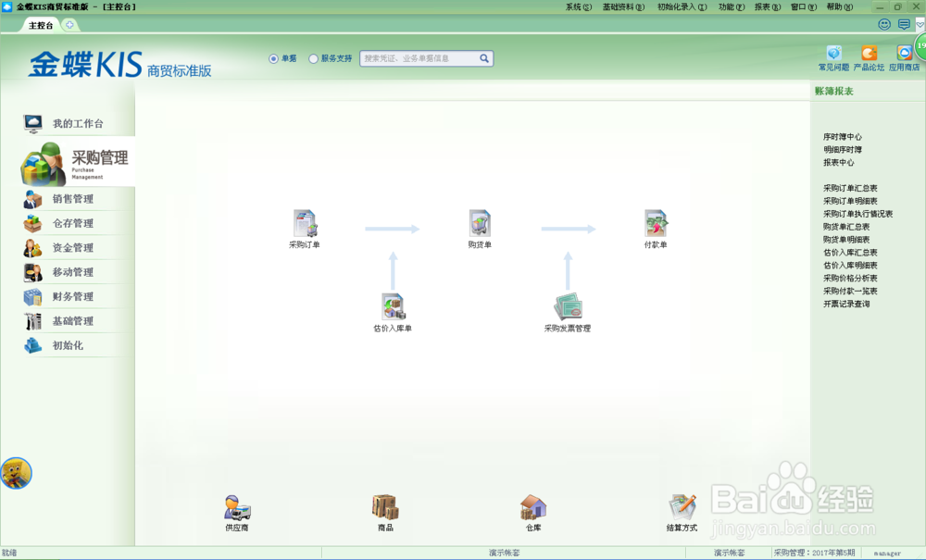Open the 功能 menu
Image resolution: width=926 pixels, height=560 pixels.
click(x=732, y=7)
